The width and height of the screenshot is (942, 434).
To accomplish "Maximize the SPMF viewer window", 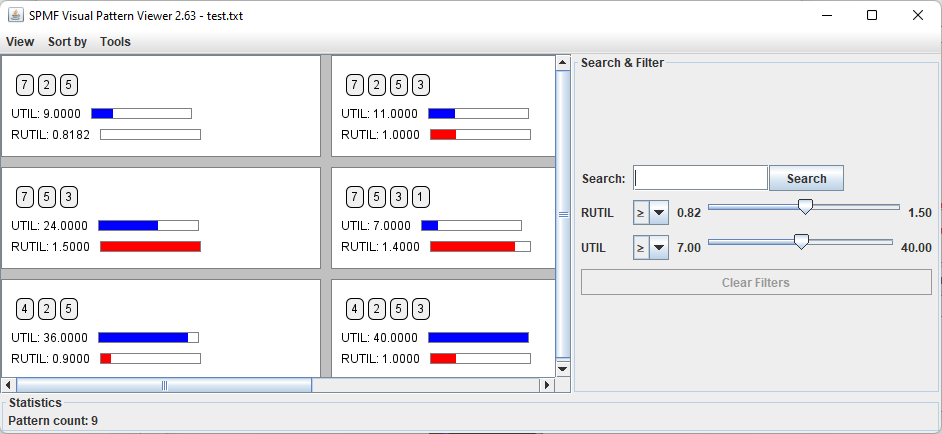I will [x=871, y=15].
